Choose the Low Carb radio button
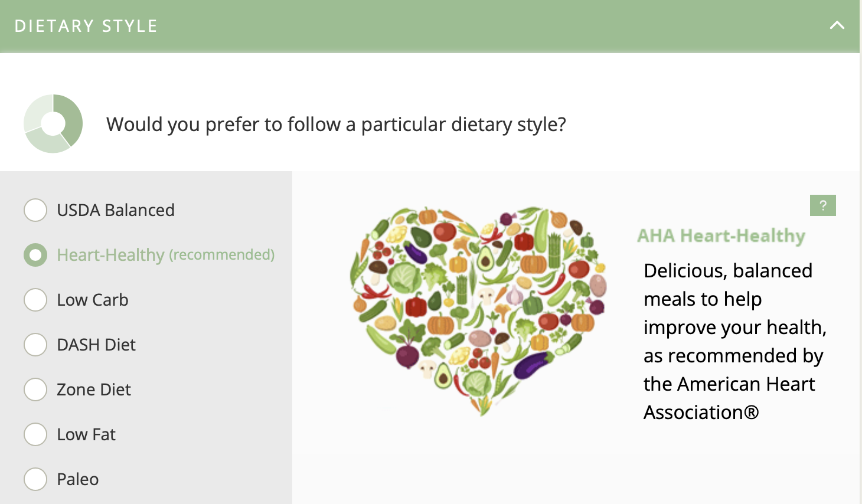The width and height of the screenshot is (862, 504). (35, 300)
